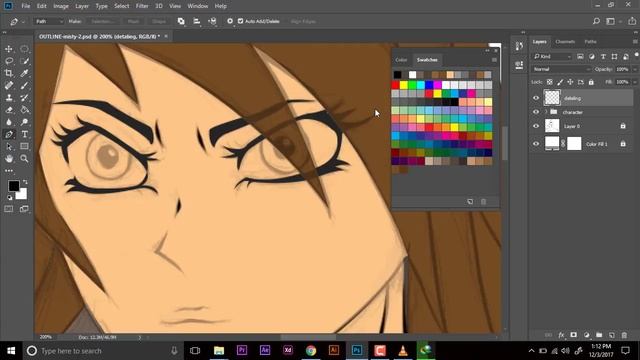Switch to the Channels tab
640x360 pixels.
pos(565,42)
